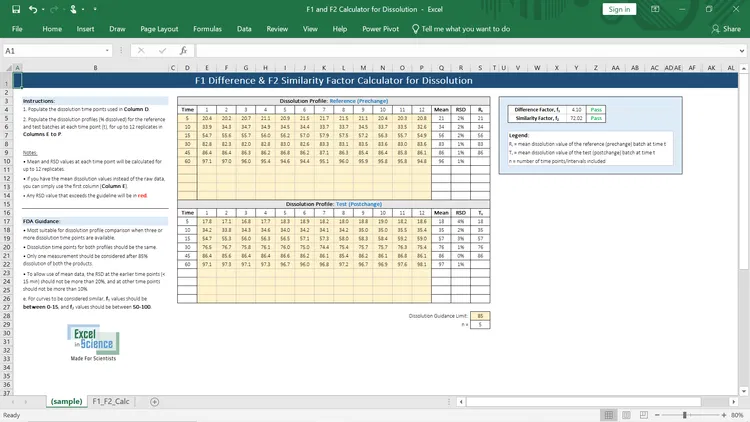Screen dimensions: 750x422
Task: Switch to the Insert tab
Action: 85,29
